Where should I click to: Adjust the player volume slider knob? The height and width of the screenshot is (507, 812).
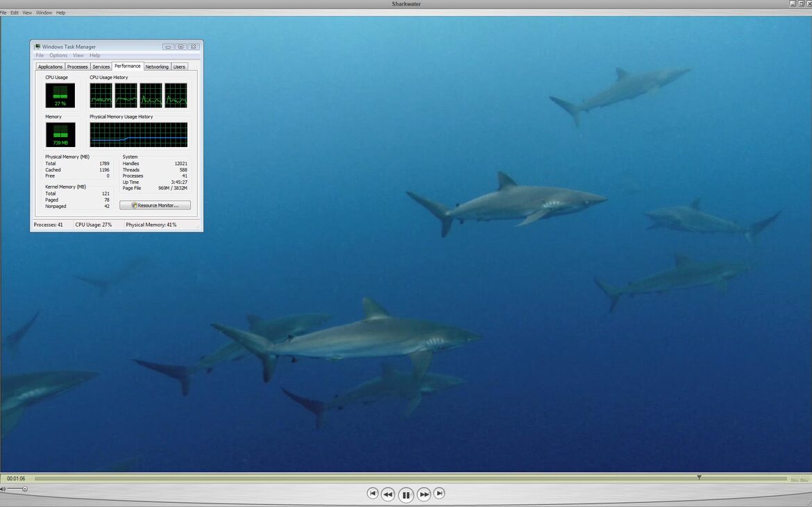[24, 489]
